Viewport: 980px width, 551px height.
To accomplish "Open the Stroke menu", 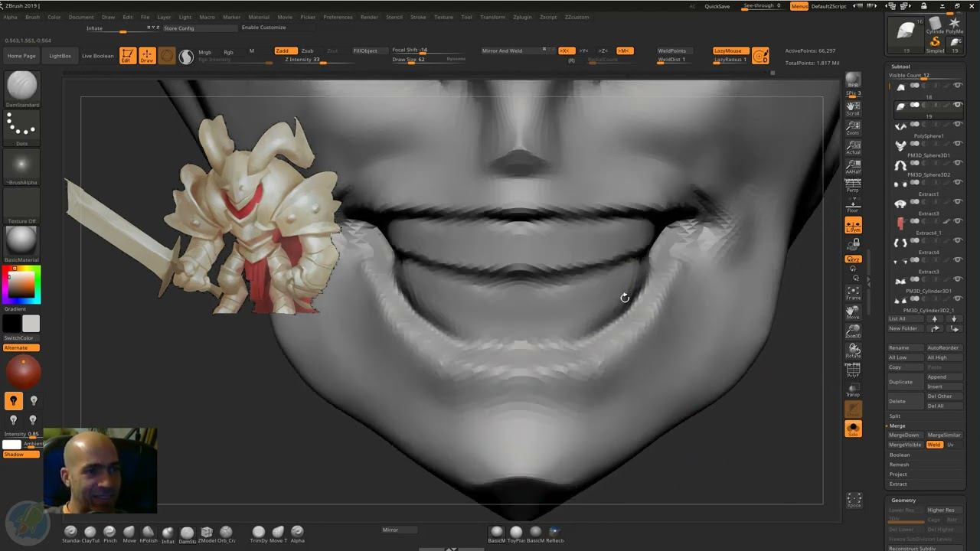I will click(x=418, y=17).
